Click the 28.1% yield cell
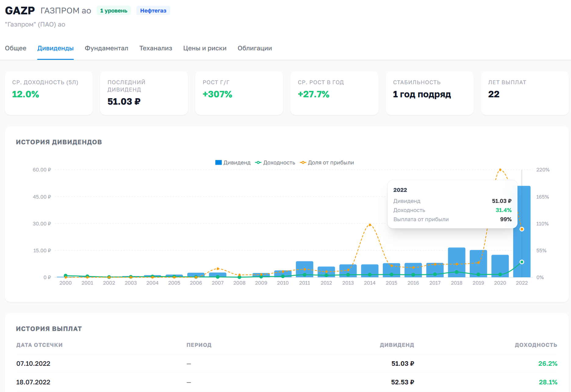The width and height of the screenshot is (571, 392). pyautogui.click(x=548, y=382)
